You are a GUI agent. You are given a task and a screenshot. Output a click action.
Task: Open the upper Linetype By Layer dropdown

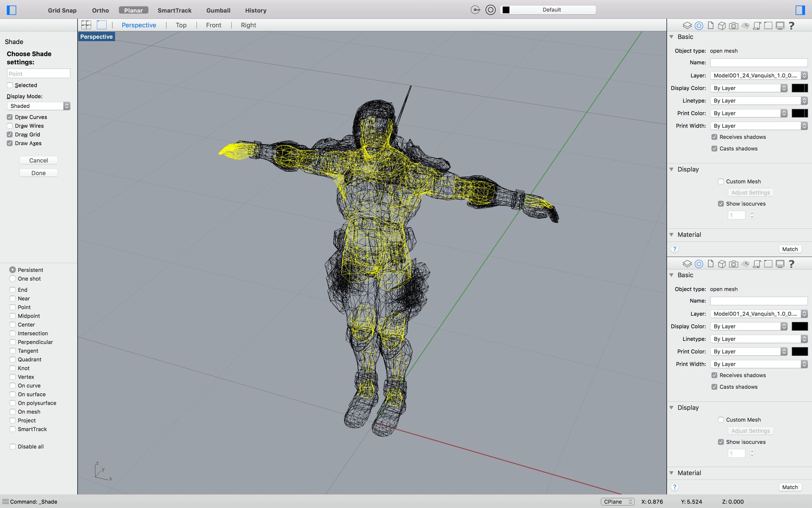click(x=759, y=101)
